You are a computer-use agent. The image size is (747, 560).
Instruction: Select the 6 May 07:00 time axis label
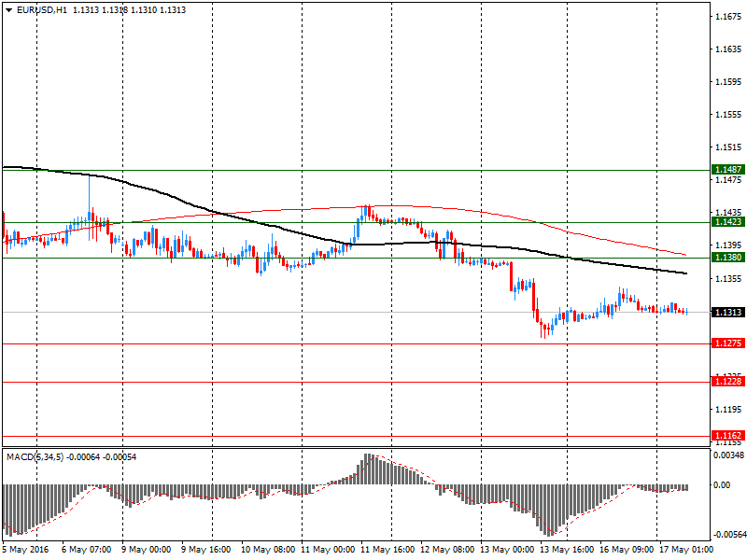point(86,550)
